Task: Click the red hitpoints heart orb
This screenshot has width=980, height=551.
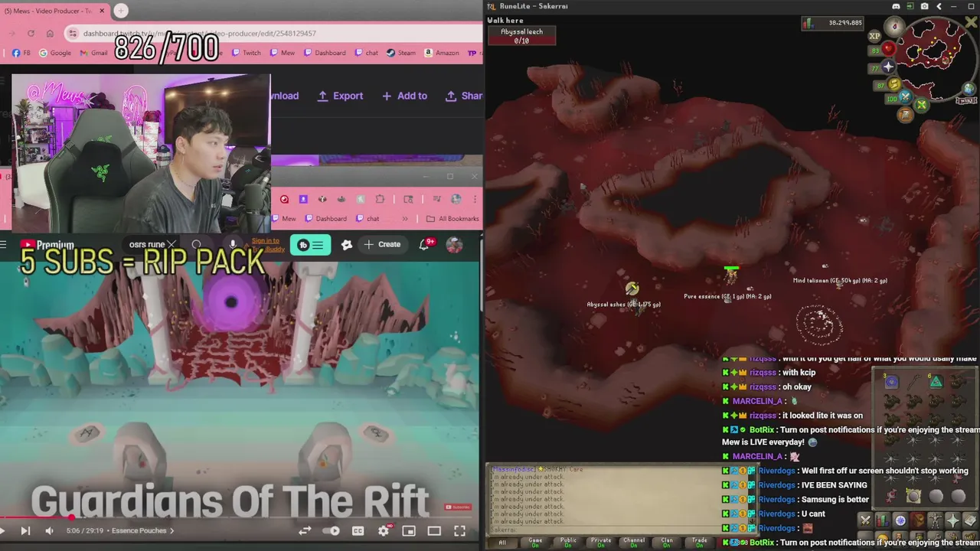Action: (x=888, y=49)
